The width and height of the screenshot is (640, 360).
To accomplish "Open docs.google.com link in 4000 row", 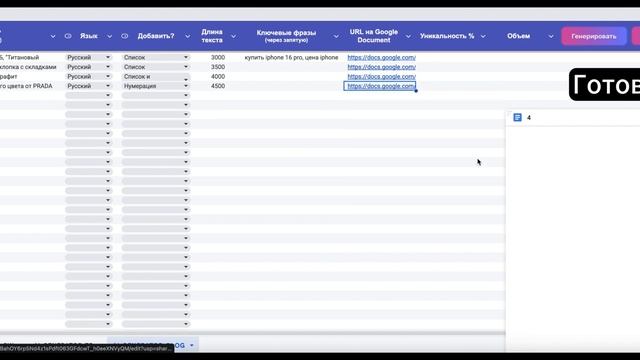I will pos(382,77).
